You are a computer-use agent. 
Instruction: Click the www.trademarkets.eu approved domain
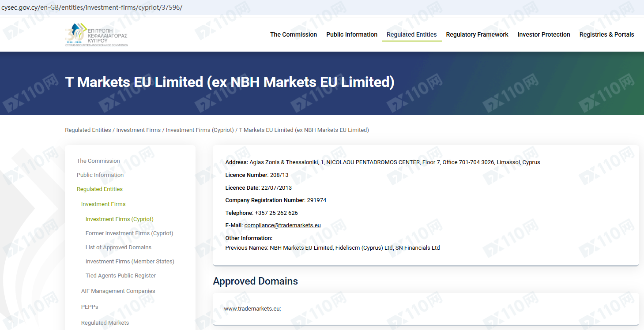click(x=252, y=309)
